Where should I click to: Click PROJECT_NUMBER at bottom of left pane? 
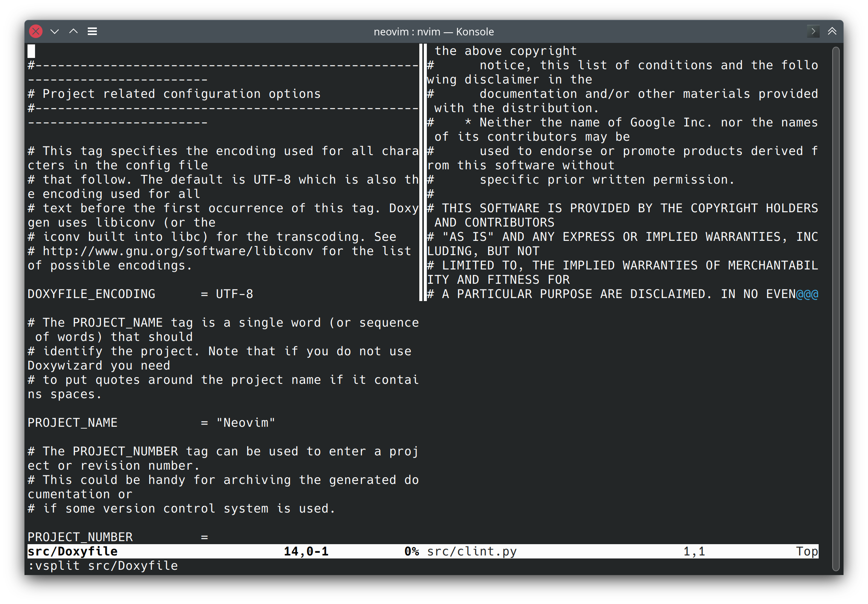click(x=80, y=537)
